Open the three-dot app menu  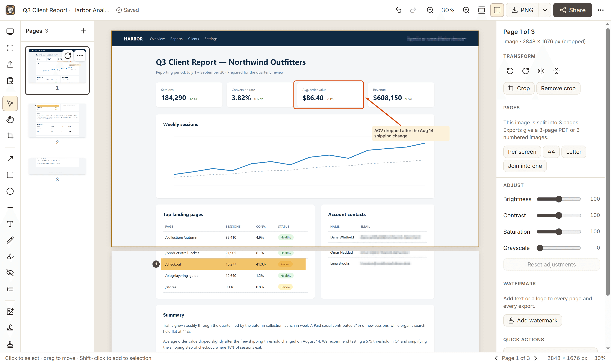pyautogui.click(x=600, y=10)
